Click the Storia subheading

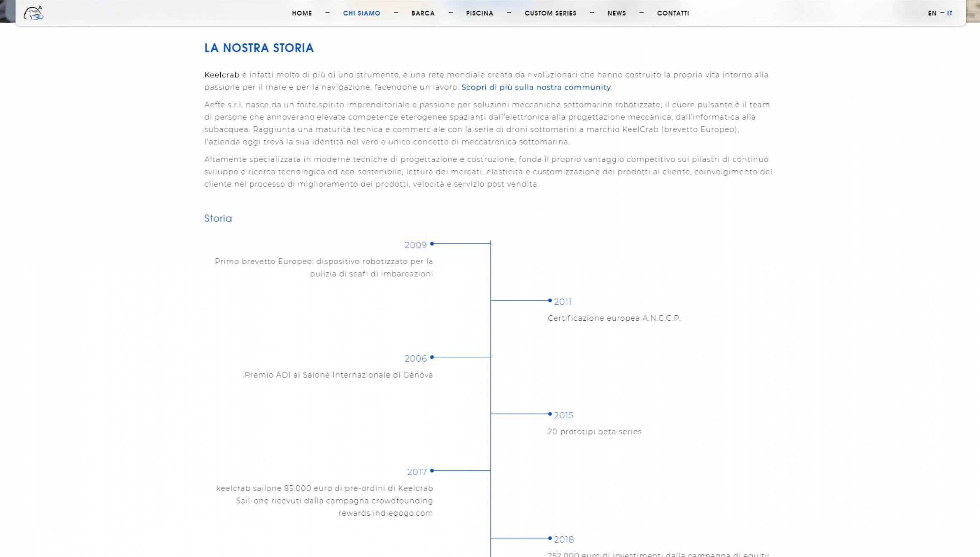click(218, 218)
